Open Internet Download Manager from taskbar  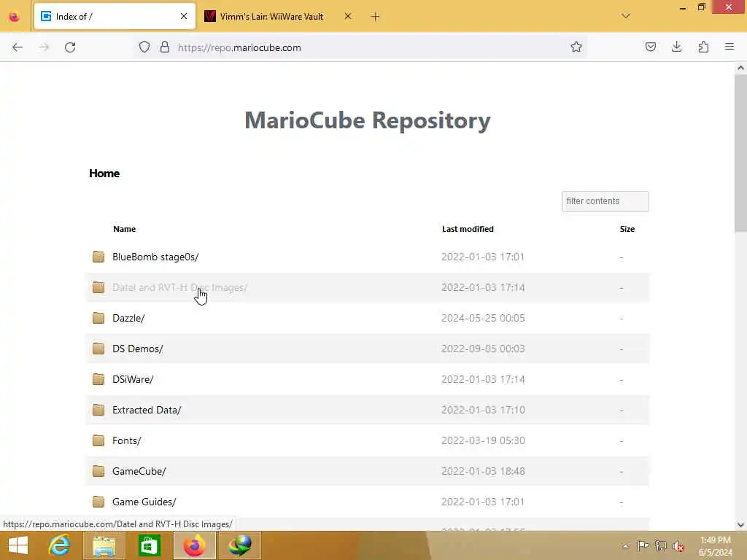(239, 545)
